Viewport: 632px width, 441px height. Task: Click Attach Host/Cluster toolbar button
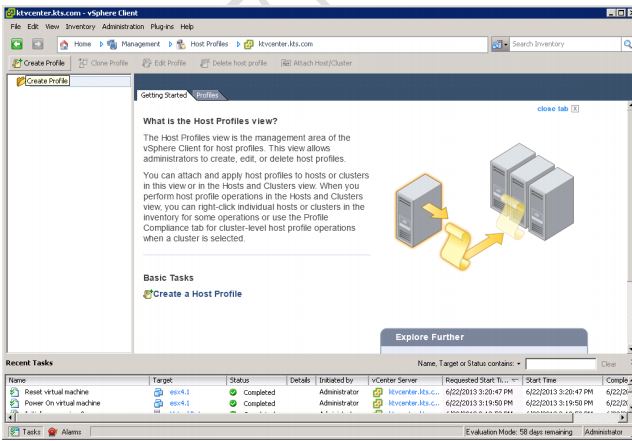pyautogui.click(x=316, y=63)
